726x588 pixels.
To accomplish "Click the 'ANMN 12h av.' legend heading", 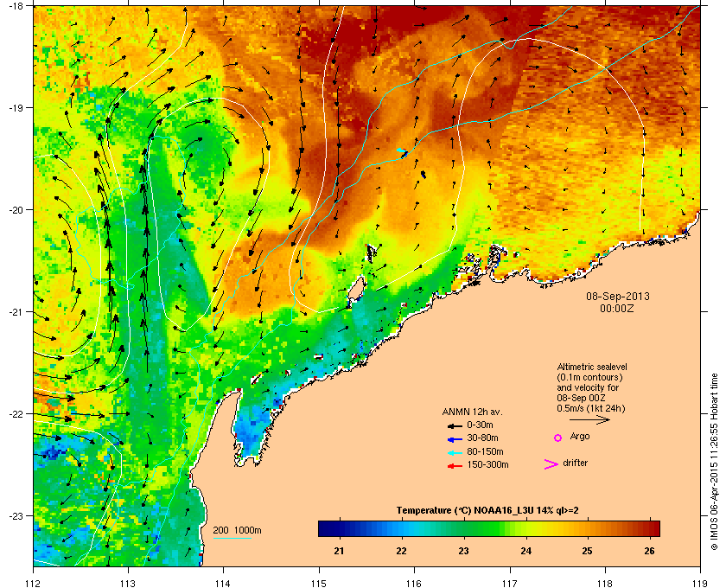I will pyautogui.click(x=472, y=412).
